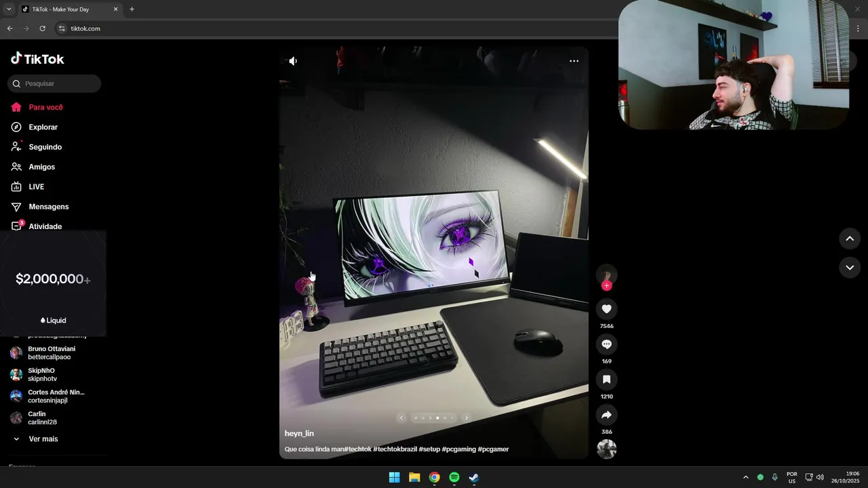The height and width of the screenshot is (488, 868).
Task: View site information icon in address bar
Action: [62, 28]
